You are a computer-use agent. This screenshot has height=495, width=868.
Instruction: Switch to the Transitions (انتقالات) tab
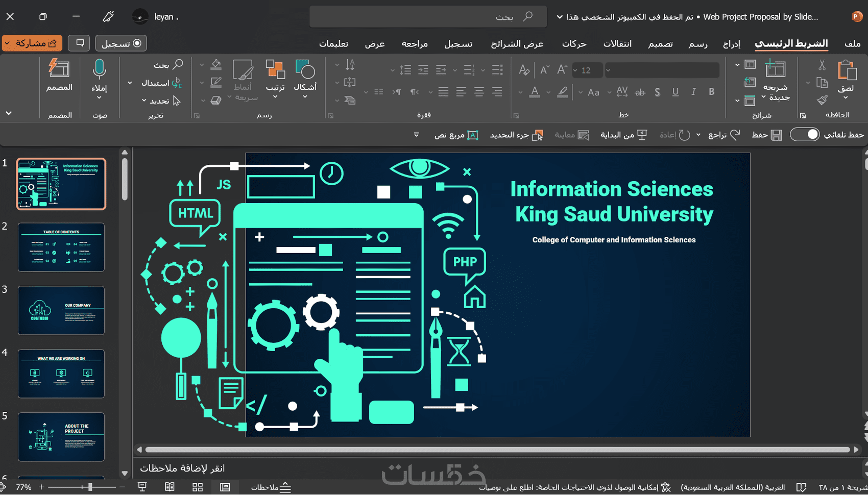tap(618, 44)
